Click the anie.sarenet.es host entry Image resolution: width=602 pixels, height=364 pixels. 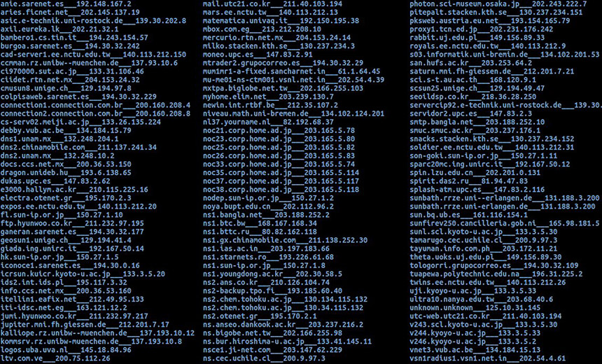(66, 4)
